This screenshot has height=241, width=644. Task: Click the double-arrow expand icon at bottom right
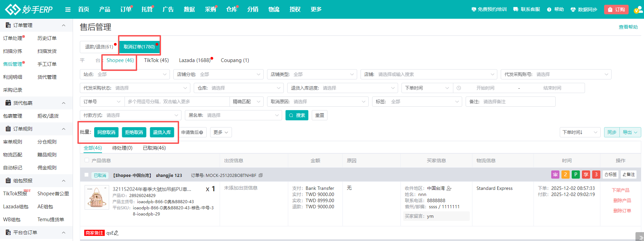pyautogui.click(x=640, y=237)
